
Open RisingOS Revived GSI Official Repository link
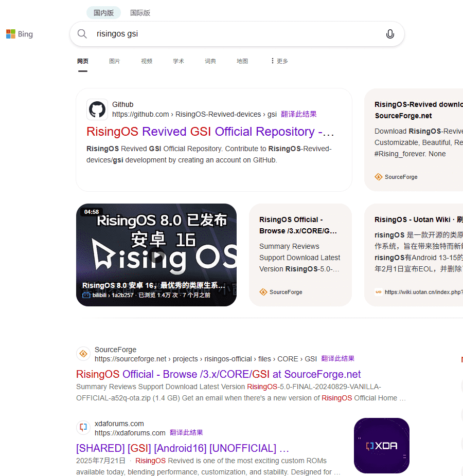(210, 132)
